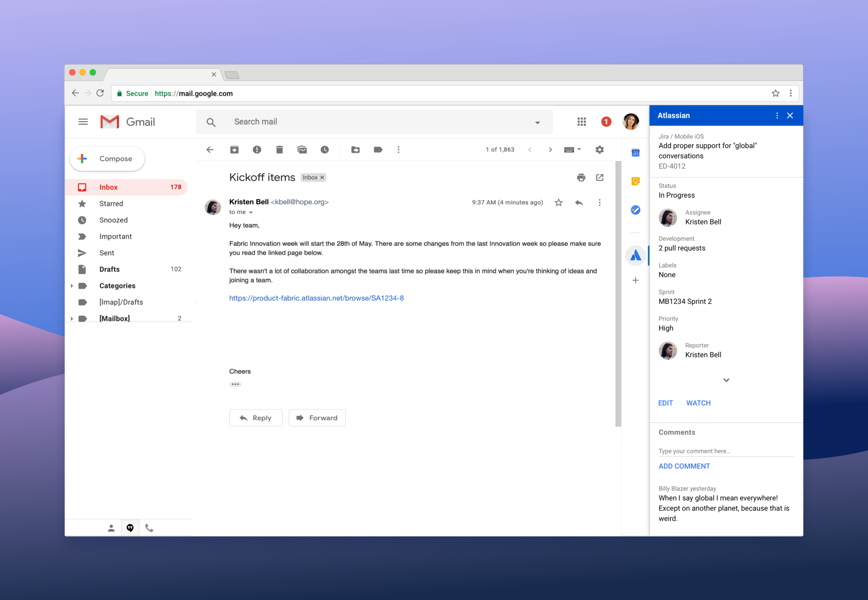
Task: Show trimmed content ellipsis
Action: tap(235, 384)
